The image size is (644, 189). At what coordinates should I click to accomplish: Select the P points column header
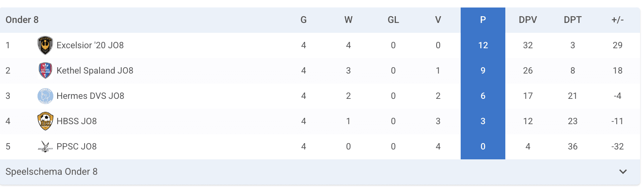point(483,20)
